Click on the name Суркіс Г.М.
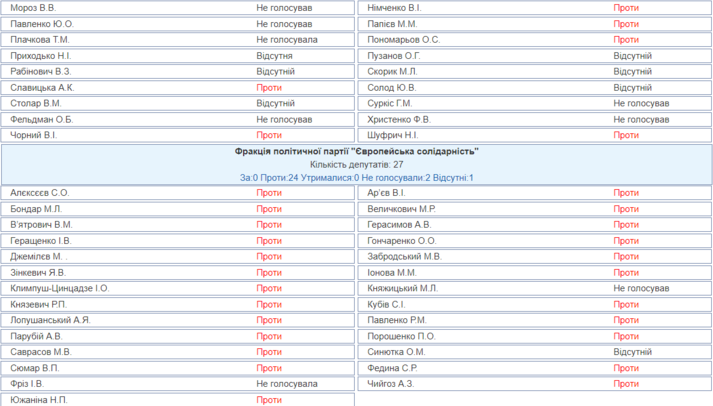 [x=390, y=103]
